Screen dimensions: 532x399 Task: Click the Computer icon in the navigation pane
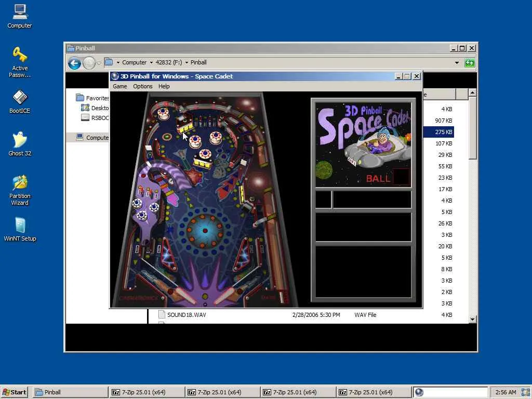(x=79, y=137)
